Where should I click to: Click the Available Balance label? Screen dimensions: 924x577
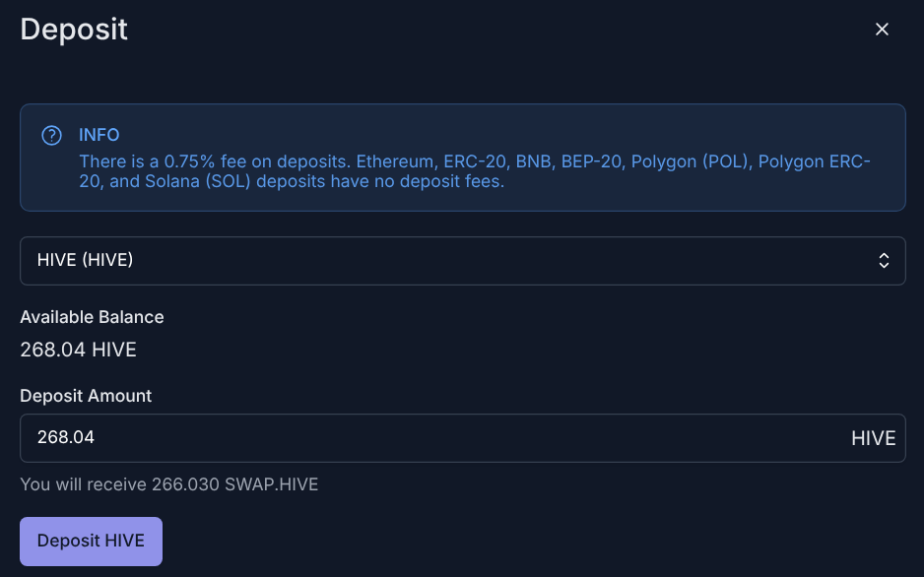[x=92, y=317]
